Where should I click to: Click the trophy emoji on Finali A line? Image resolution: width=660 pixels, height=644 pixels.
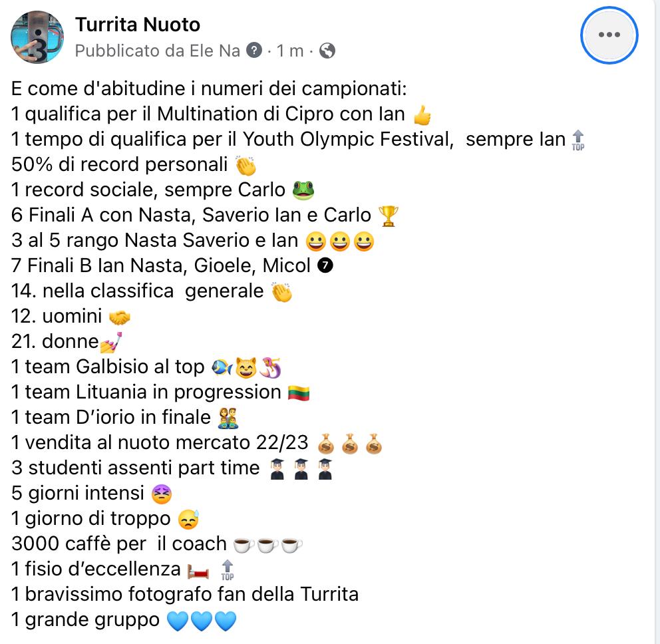pyautogui.click(x=388, y=216)
